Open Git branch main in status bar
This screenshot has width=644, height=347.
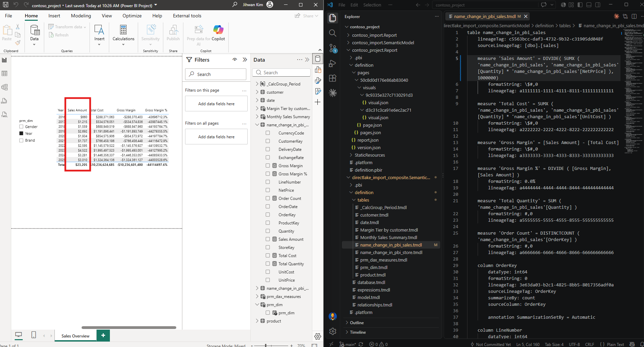pos(347,344)
